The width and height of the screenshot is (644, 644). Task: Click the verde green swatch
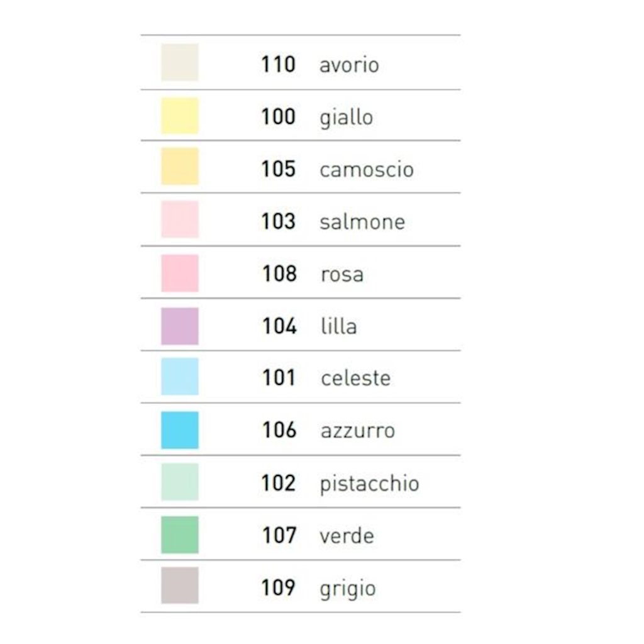tap(180, 535)
